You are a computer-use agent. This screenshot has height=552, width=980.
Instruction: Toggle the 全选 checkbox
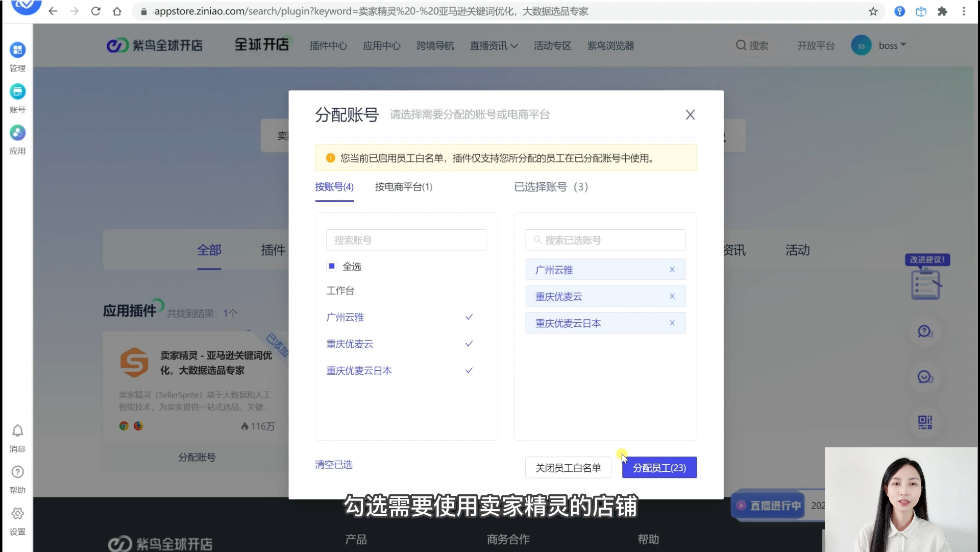click(332, 266)
